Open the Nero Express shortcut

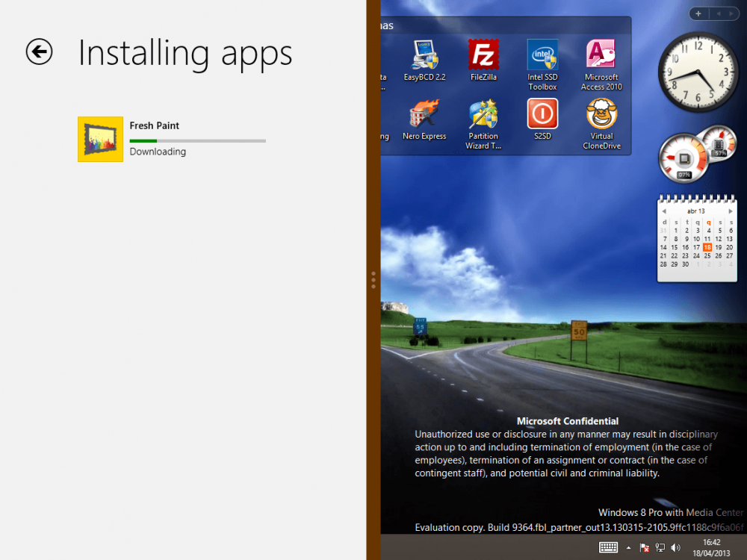coord(424,119)
